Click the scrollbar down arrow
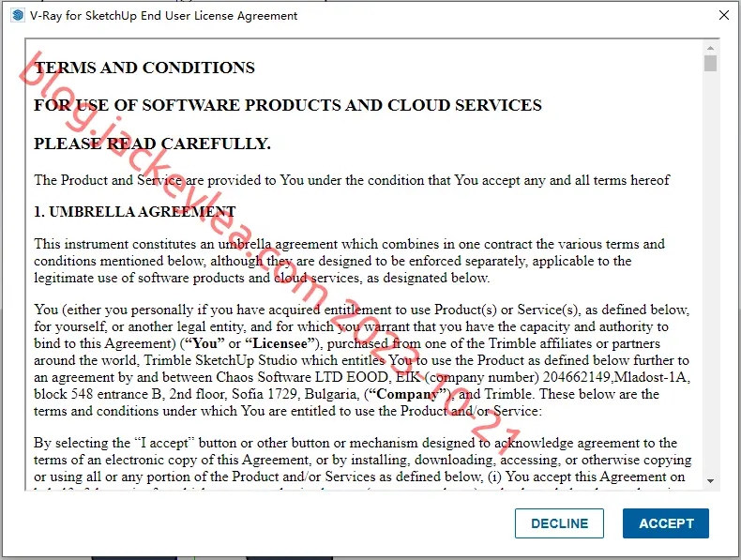Screen dimensions: 741x560 click(x=710, y=481)
